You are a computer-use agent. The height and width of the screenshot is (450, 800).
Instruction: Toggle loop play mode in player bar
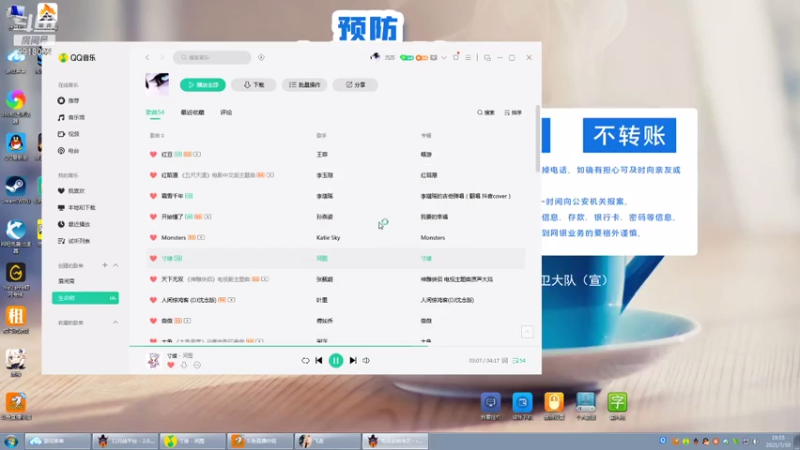305,361
